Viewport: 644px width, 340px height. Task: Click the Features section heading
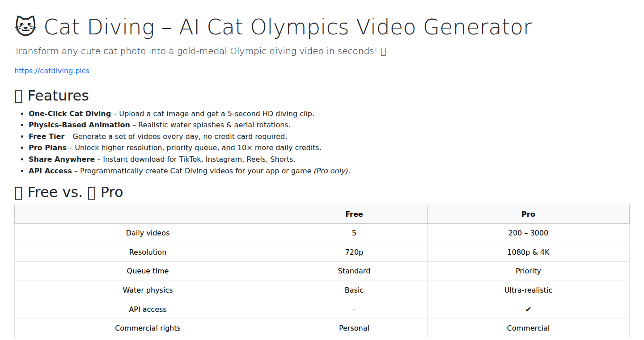[x=52, y=96]
